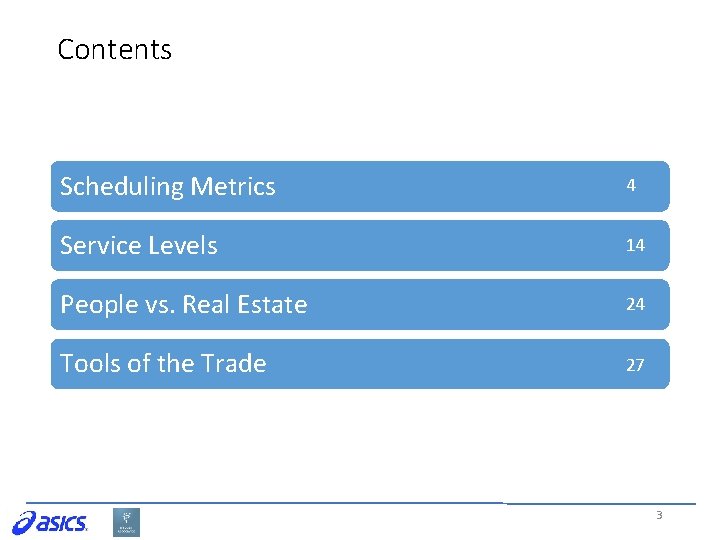The width and height of the screenshot is (720, 540).
Task: Click page number 14 beside Service Levels
Action: 636,245
